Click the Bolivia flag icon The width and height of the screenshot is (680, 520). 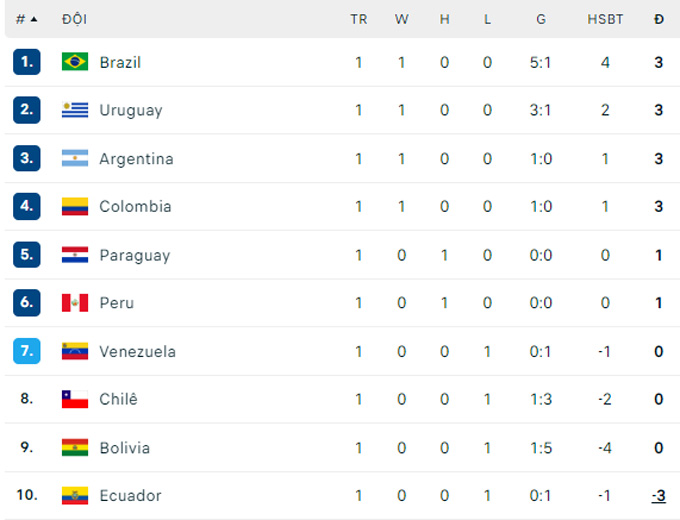click(x=75, y=447)
